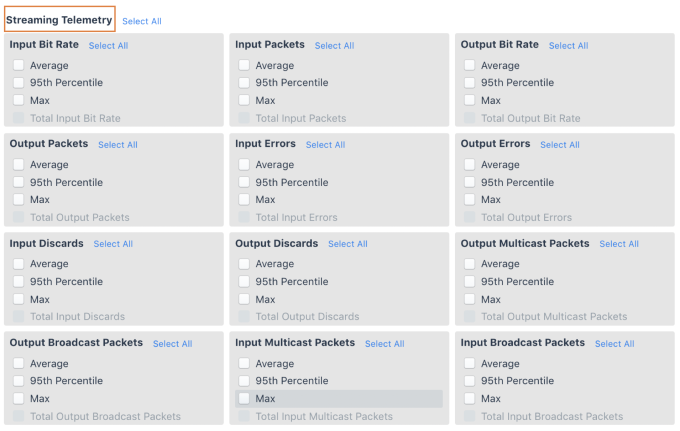Check Average under Output Packets
The height and width of the screenshot is (431, 680).
pos(19,165)
